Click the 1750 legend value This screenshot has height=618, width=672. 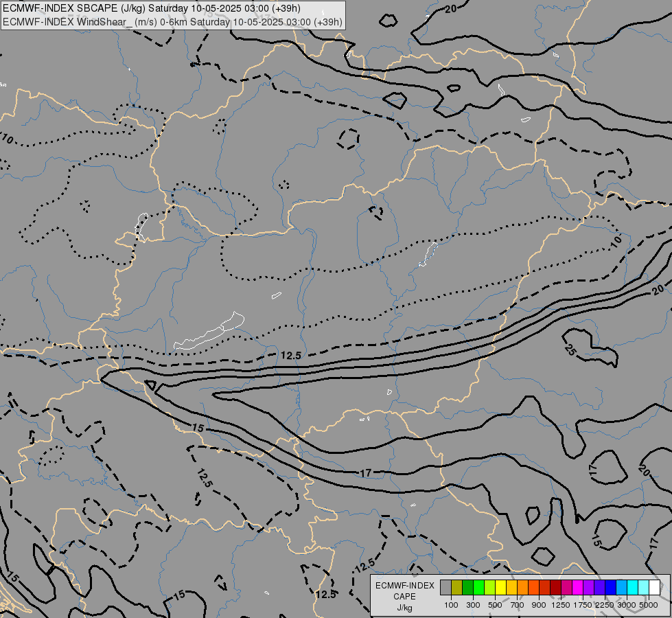pos(583,605)
